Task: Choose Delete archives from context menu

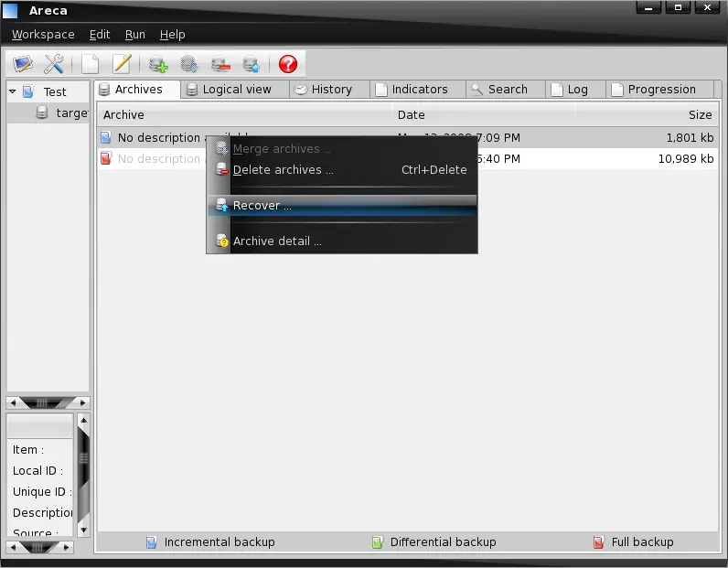Action: pyautogui.click(x=342, y=169)
